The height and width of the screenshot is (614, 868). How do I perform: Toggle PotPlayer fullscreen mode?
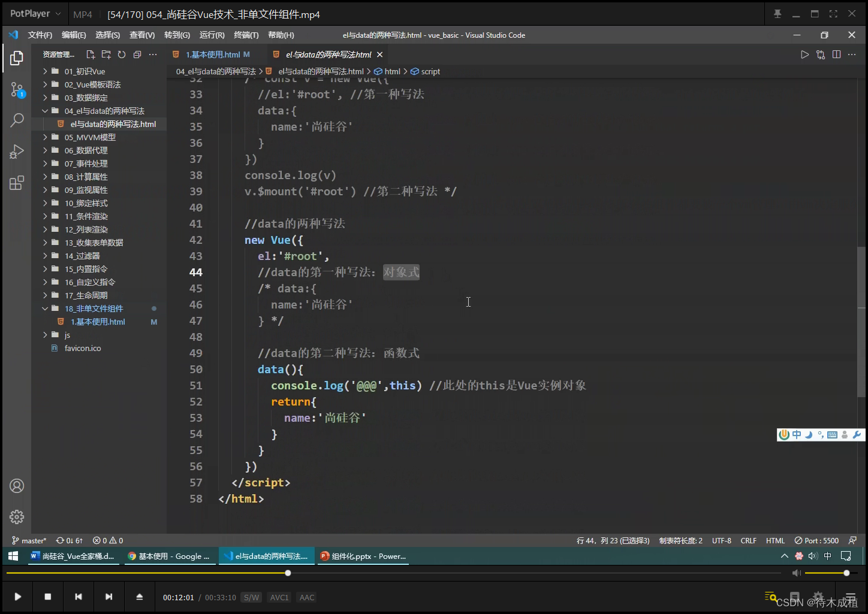833,14
